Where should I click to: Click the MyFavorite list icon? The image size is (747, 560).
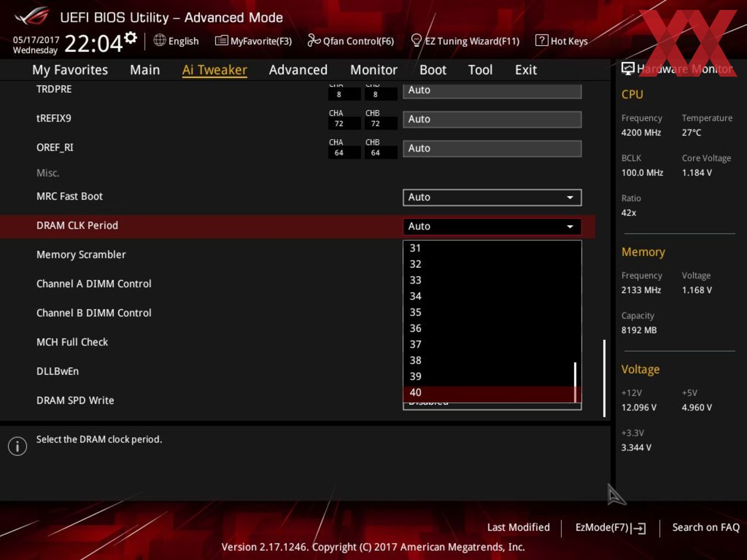[x=221, y=41]
